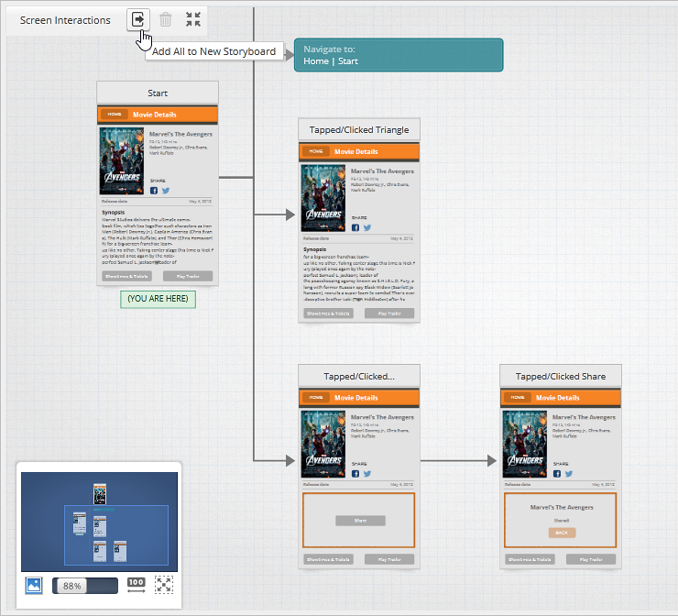
Task: Click Facebook icon in Tapped/Clicked Triangle screen
Action: 355,227
